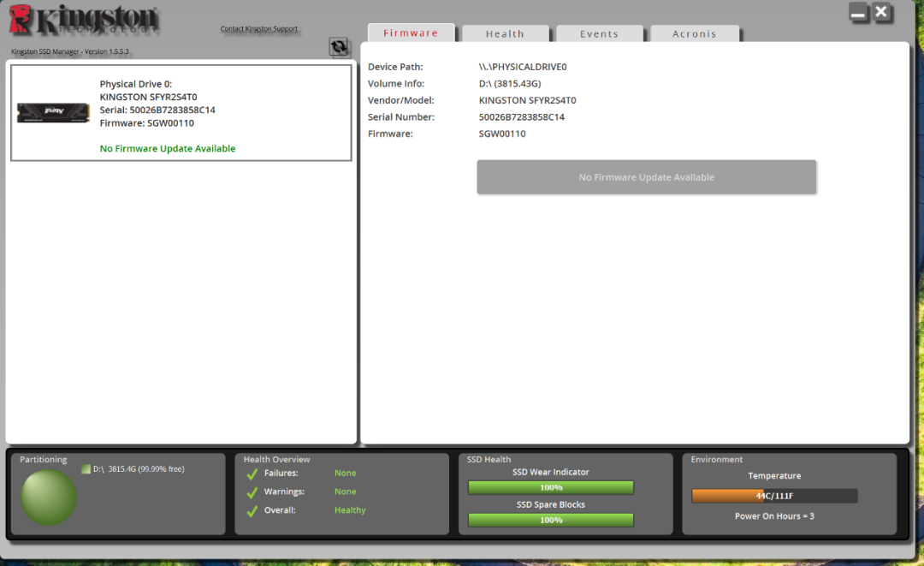Image resolution: width=924 pixels, height=566 pixels.
Task: Open the Acronis tab
Action: click(x=695, y=33)
